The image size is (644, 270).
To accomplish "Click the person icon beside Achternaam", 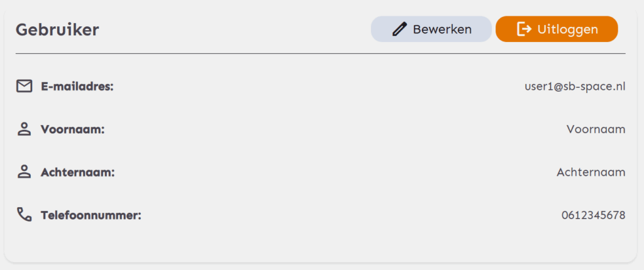I will click(x=25, y=172).
